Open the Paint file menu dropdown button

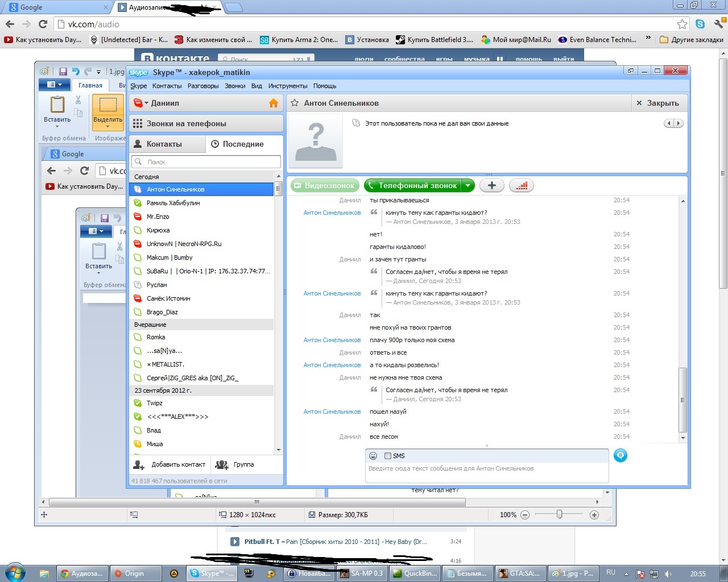55,85
